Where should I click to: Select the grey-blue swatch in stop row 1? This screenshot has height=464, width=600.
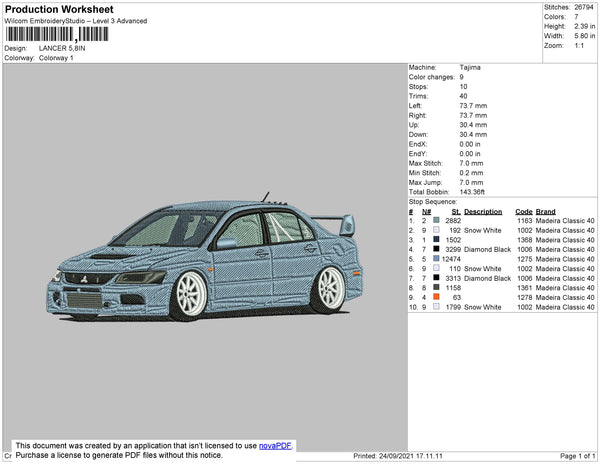click(x=436, y=220)
